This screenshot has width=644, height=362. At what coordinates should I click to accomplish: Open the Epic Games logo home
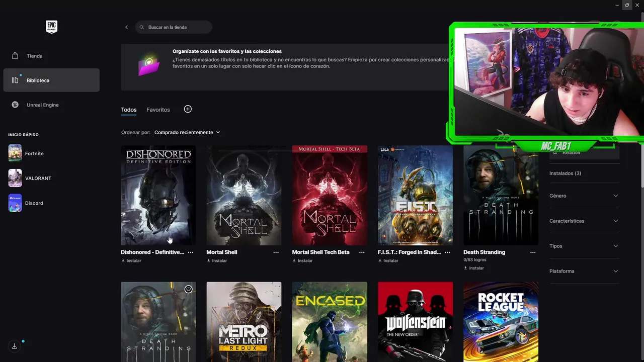point(51,27)
